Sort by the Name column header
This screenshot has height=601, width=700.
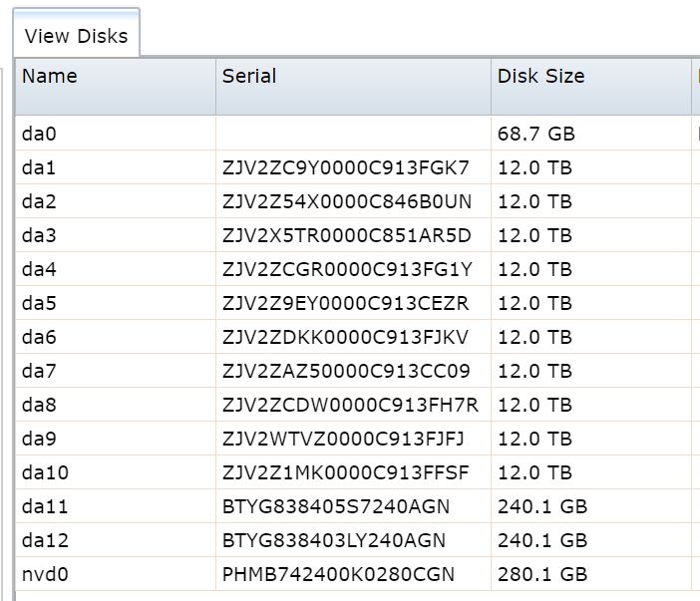(116, 87)
